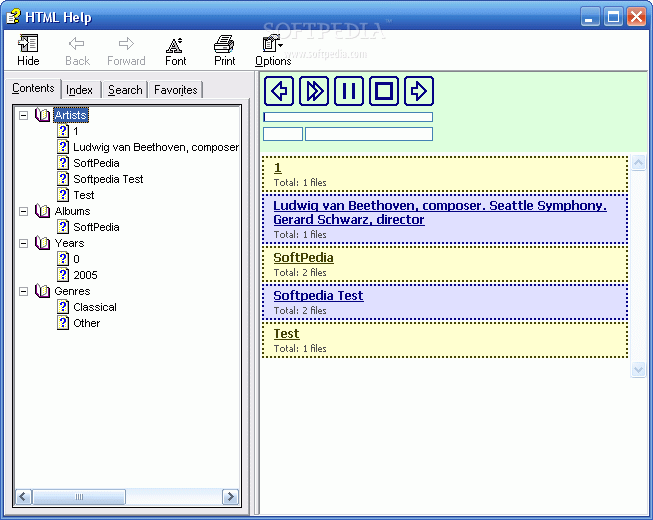Click the artist list scroll up arrow
This screenshot has width=653, height=520.
(x=638, y=162)
